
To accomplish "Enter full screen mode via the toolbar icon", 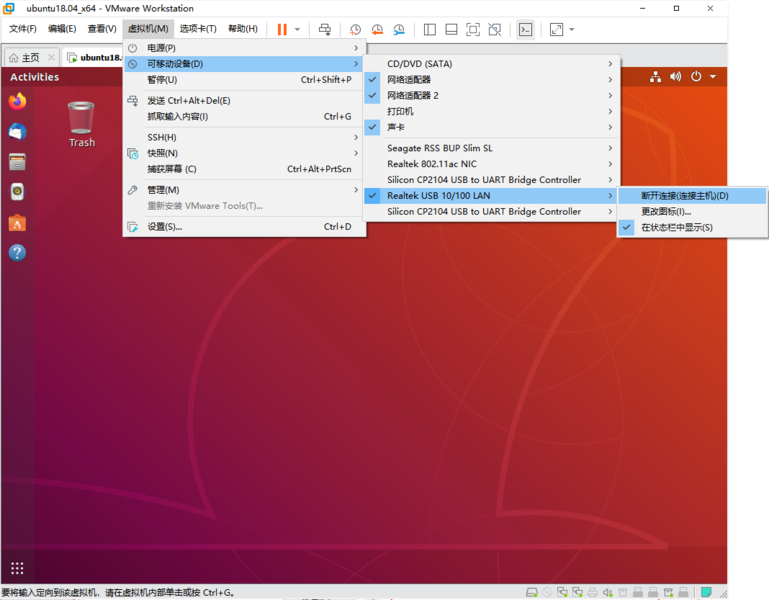I will pyautogui.click(x=473, y=29).
